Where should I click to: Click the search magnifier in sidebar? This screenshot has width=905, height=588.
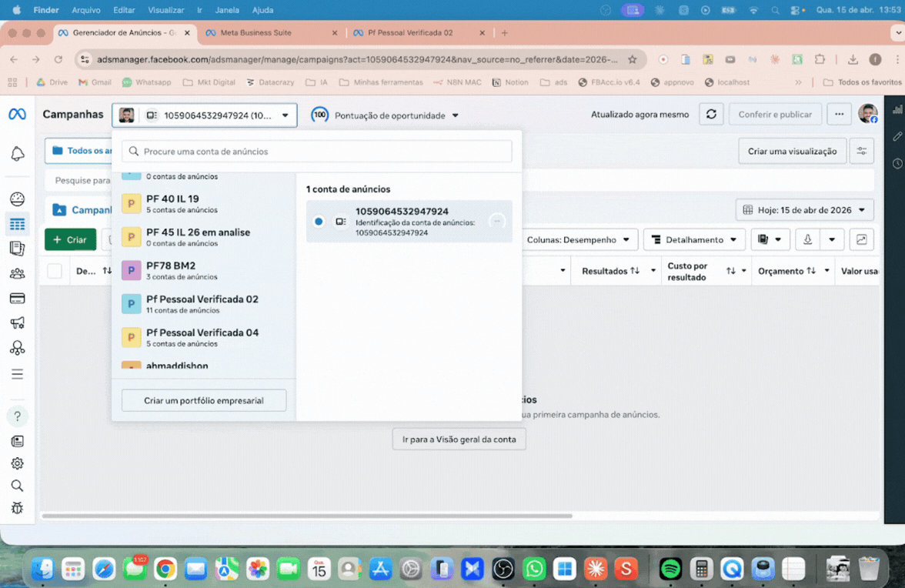click(17, 486)
